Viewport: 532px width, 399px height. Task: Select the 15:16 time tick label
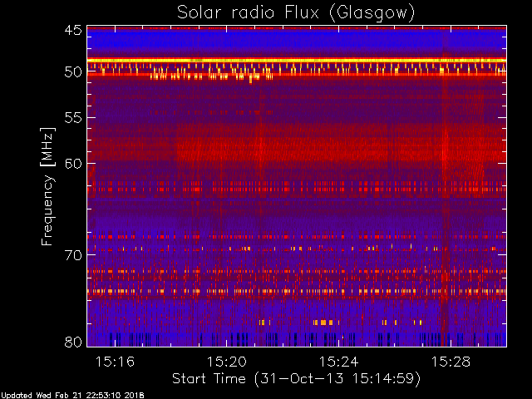[115, 362]
